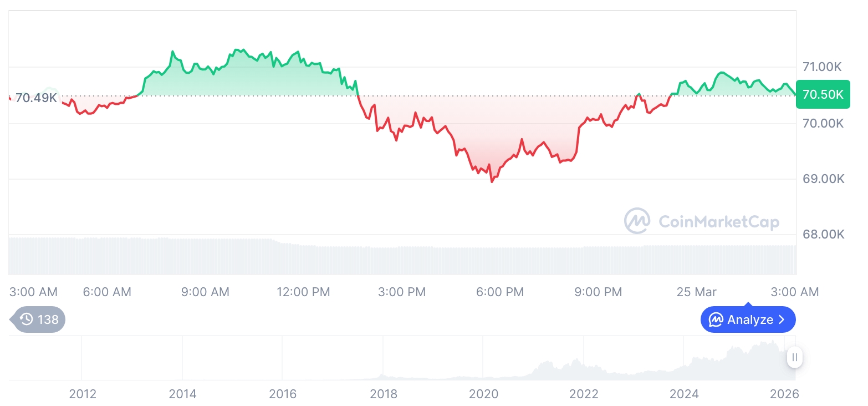Click the 138 history count badge
The image size is (868, 406).
pyautogui.click(x=48, y=319)
